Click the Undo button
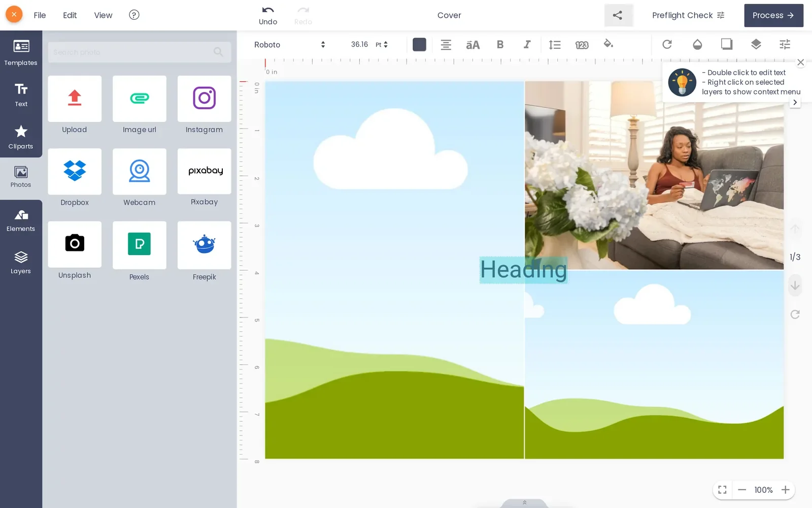 (x=268, y=15)
